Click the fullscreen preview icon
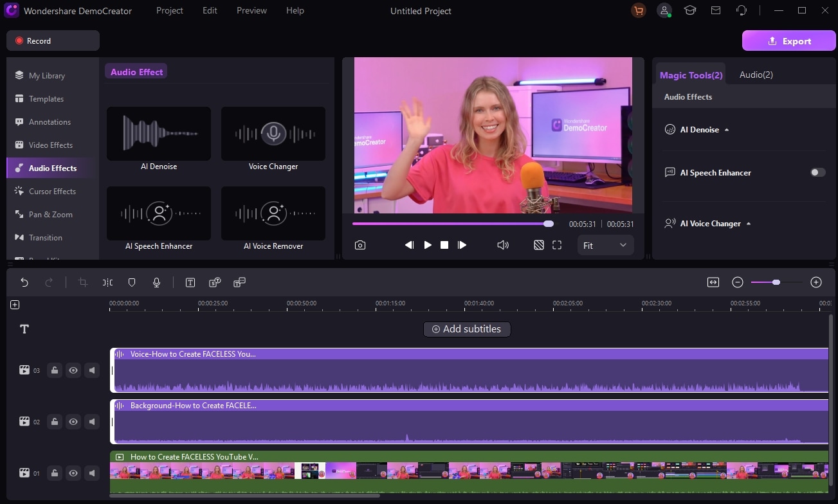 tap(557, 245)
